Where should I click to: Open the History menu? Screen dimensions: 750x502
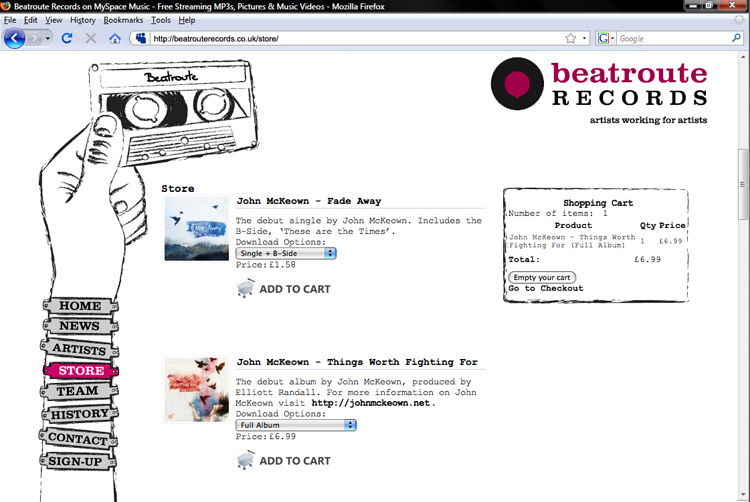pos(83,20)
